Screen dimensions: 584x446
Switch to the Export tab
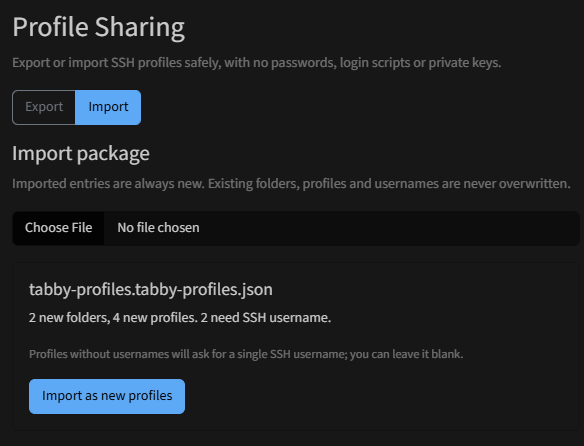44,107
